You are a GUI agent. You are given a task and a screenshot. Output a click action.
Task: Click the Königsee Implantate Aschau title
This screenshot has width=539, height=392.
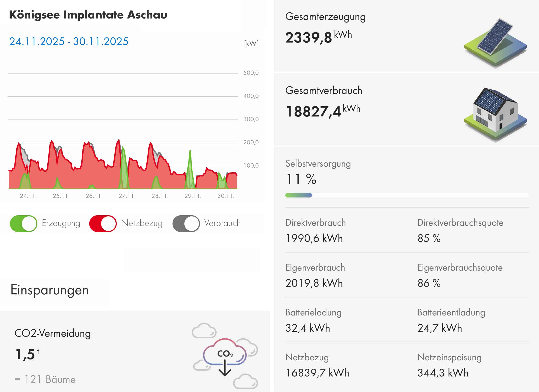(88, 15)
